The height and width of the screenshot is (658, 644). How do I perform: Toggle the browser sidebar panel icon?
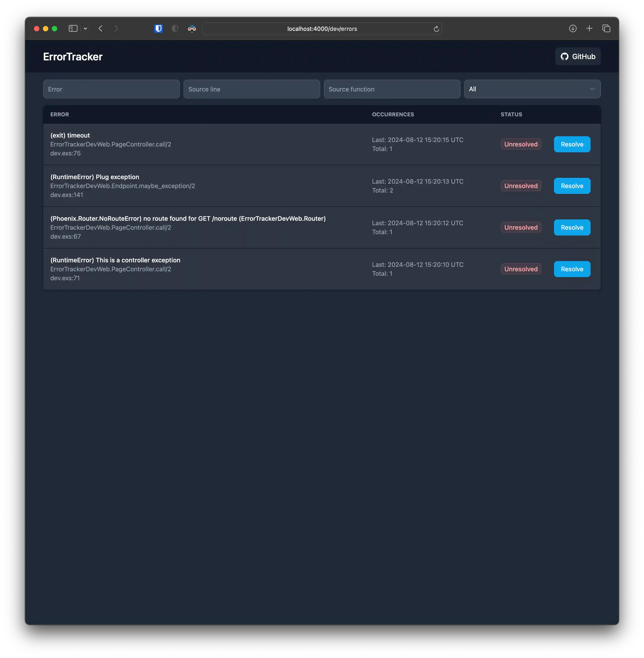pos(73,28)
